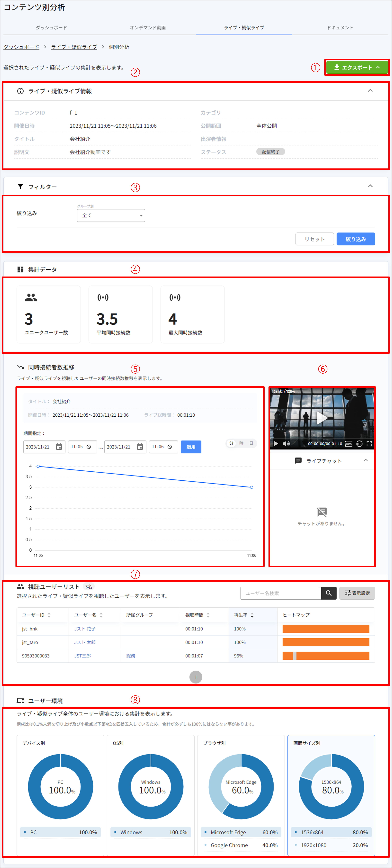Select the Google Chrome legend row
Image resolution: width=392 pixels, height=868 pixels.
point(241,845)
